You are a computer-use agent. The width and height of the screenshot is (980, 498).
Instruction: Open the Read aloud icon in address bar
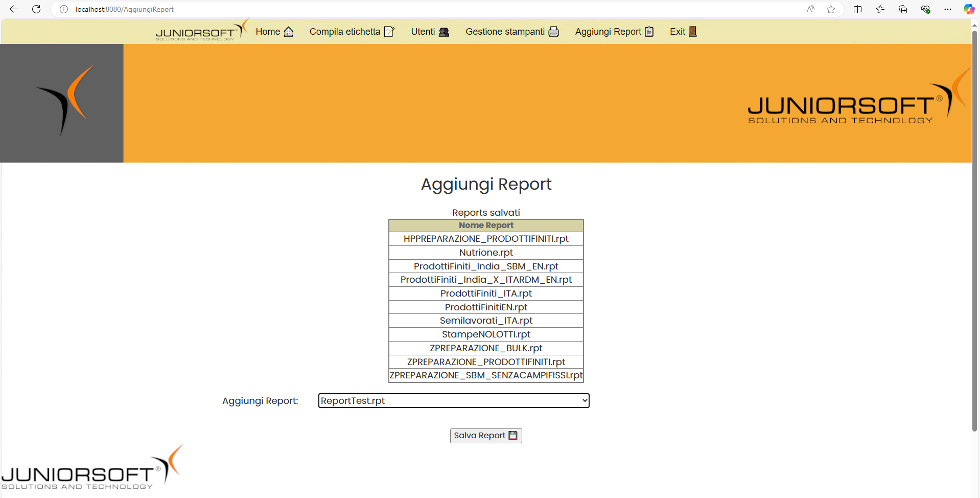coord(810,9)
